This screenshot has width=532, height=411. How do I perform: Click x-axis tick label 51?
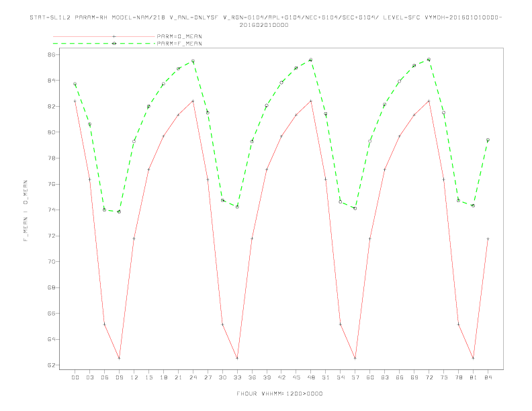pyautogui.click(x=326, y=377)
